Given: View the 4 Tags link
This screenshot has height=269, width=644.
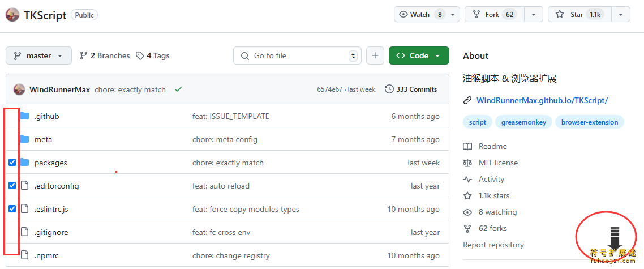Looking at the screenshot, I should pos(152,55).
